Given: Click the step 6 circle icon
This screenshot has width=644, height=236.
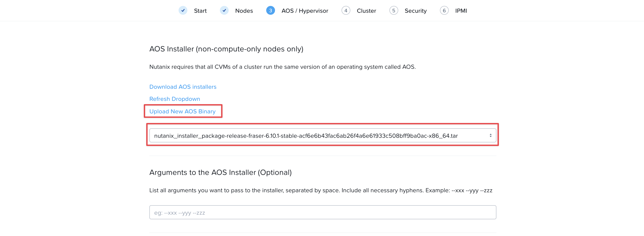Looking at the screenshot, I should [x=444, y=11].
